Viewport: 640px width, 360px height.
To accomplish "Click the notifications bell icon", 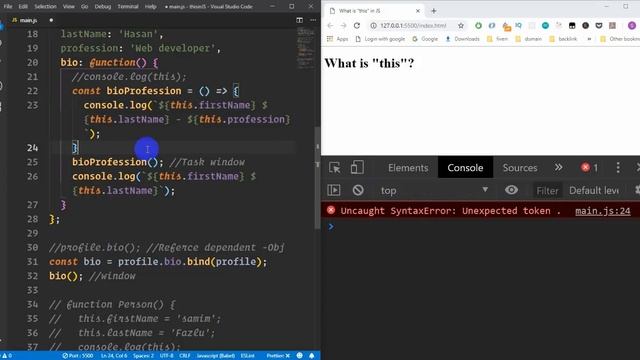I will point(312,356).
